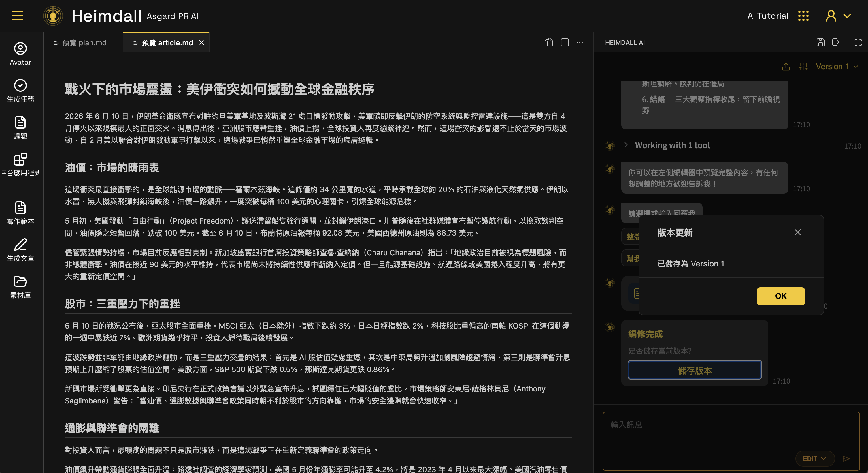Click the Asgard PR AI subtitle
868x473 pixels.
172,16
